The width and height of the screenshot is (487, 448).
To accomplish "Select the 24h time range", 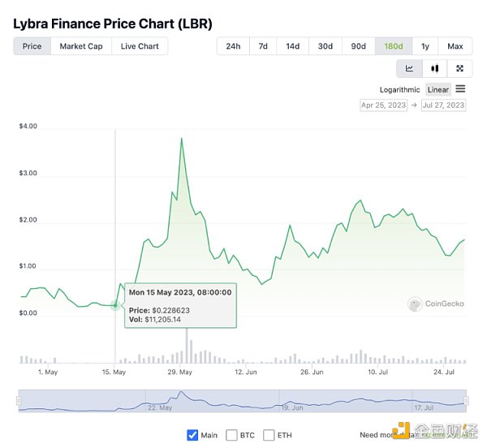I will point(233,46).
